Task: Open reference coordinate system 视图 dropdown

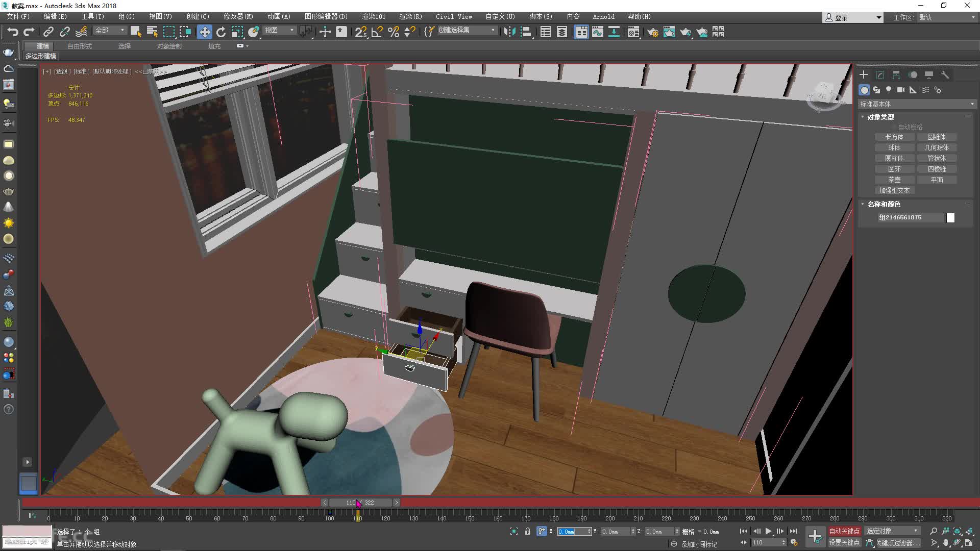Action: [x=280, y=31]
